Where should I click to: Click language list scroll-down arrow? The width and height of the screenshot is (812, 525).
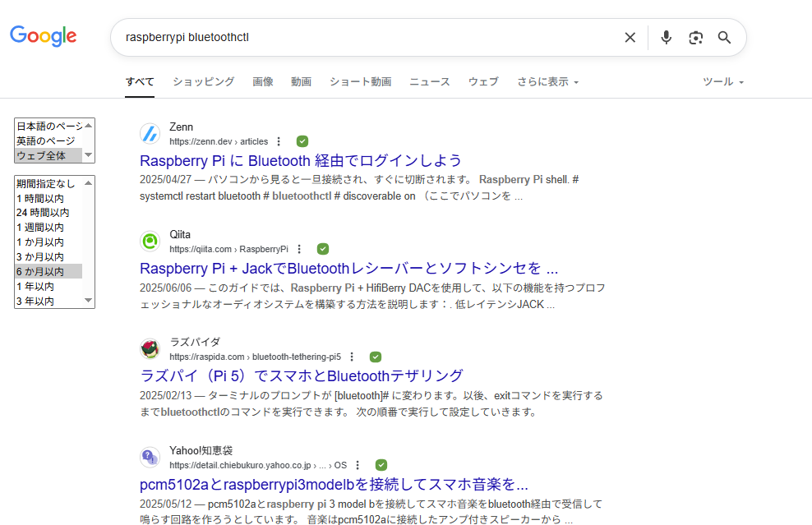89,155
